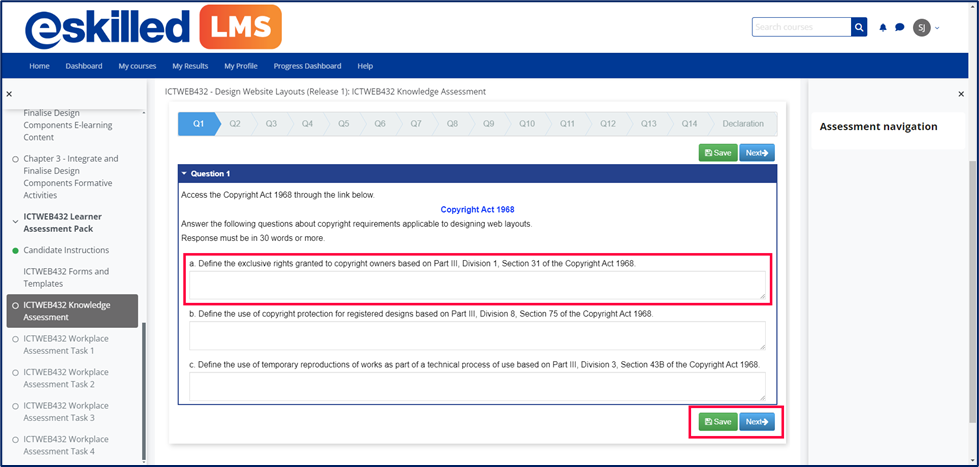Open ICTWEB432 Workplace Assessment Task 3

(x=66, y=412)
